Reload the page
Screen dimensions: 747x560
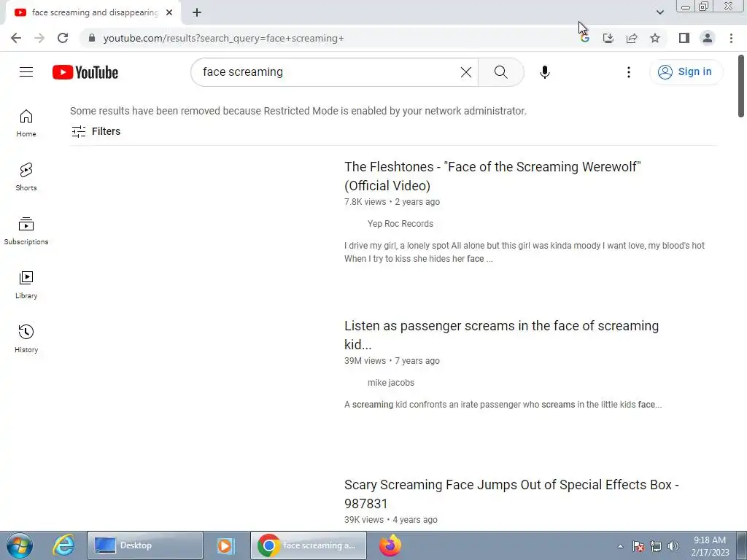[x=63, y=38]
